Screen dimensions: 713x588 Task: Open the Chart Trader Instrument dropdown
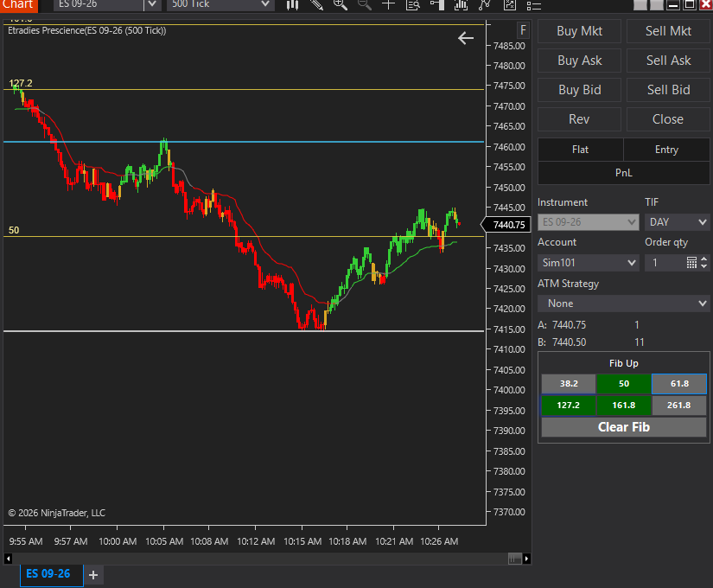[588, 222]
